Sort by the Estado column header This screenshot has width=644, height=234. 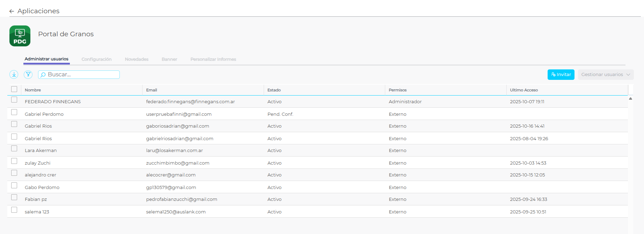[x=274, y=90]
